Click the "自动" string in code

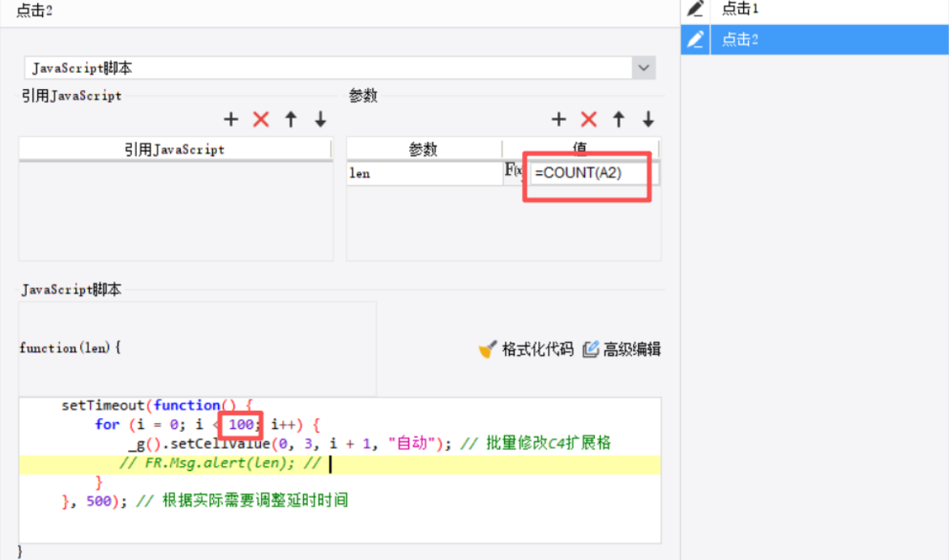pyautogui.click(x=412, y=443)
